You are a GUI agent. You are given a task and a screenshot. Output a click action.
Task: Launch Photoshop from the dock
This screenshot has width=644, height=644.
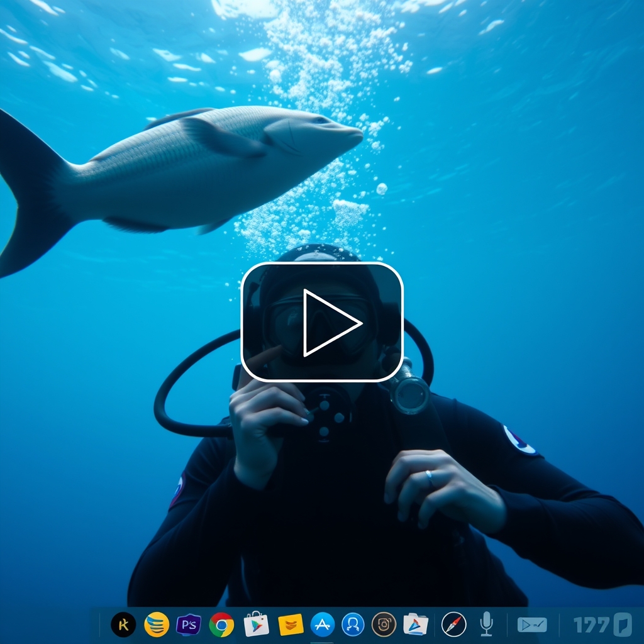point(189,625)
